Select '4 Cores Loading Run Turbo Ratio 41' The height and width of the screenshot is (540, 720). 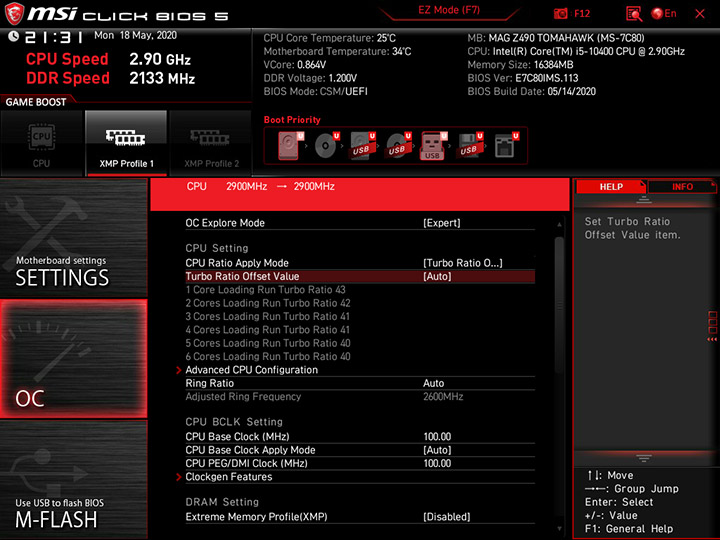pyautogui.click(x=267, y=330)
